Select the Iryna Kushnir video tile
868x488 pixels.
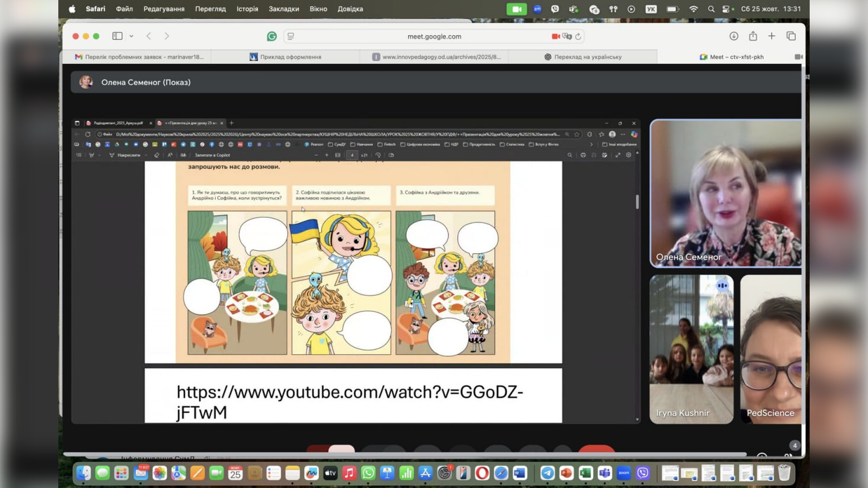(691, 349)
